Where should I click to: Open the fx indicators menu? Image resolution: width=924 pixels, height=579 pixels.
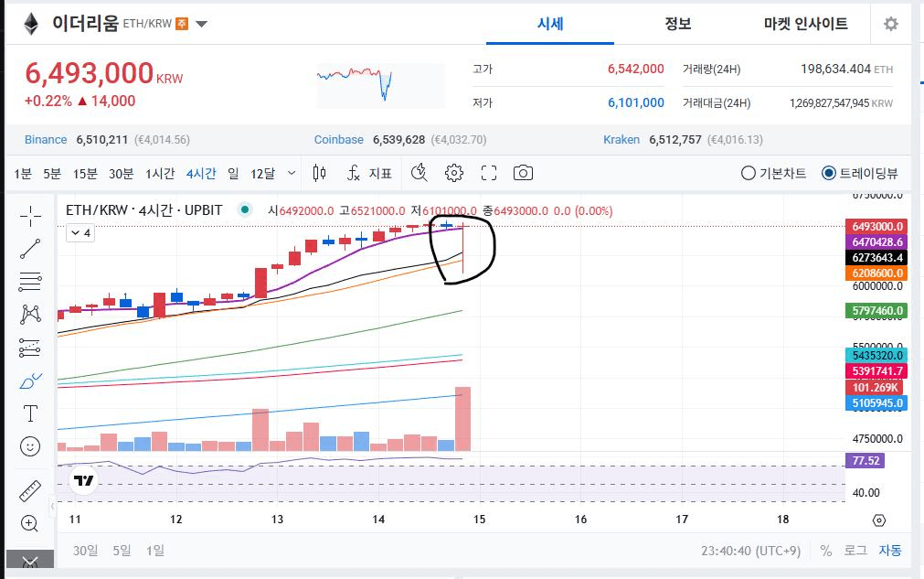(x=353, y=173)
